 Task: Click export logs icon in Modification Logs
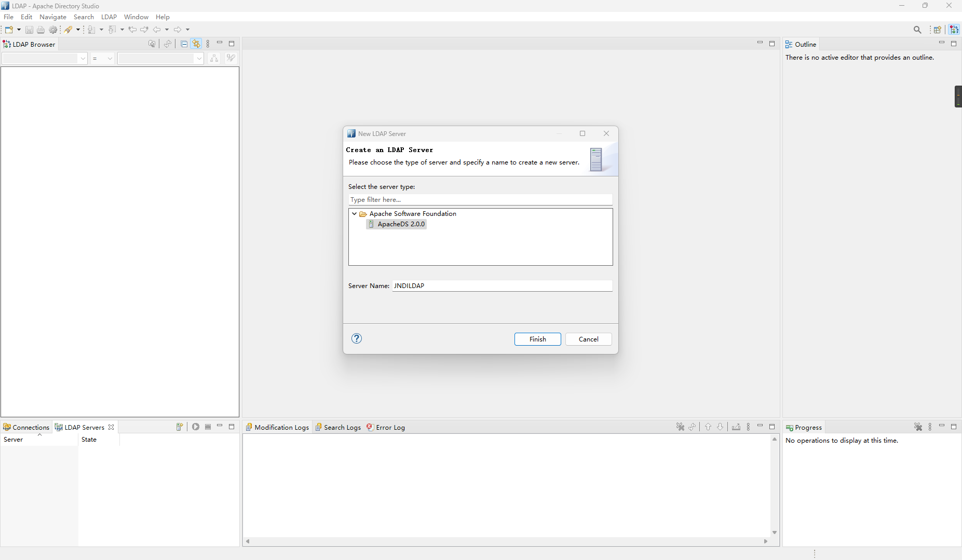coord(736,427)
